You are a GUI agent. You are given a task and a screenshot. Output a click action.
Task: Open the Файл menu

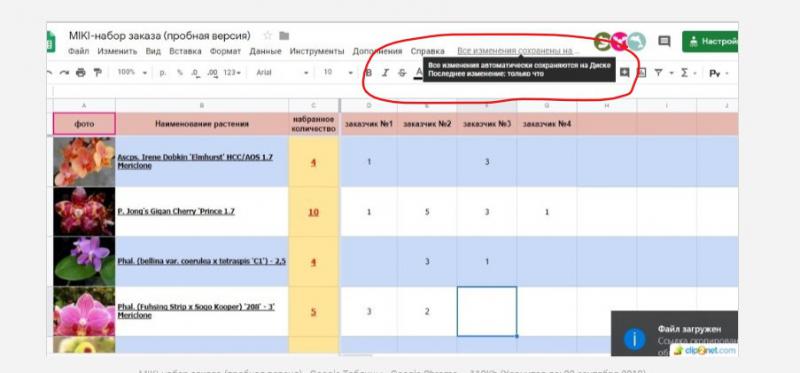point(79,51)
